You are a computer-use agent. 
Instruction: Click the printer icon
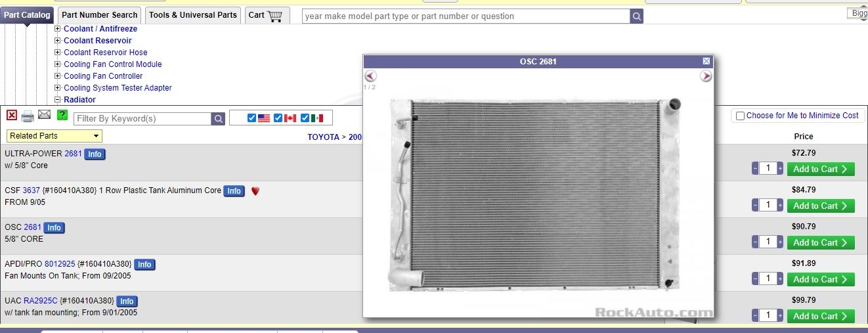[x=28, y=116]
